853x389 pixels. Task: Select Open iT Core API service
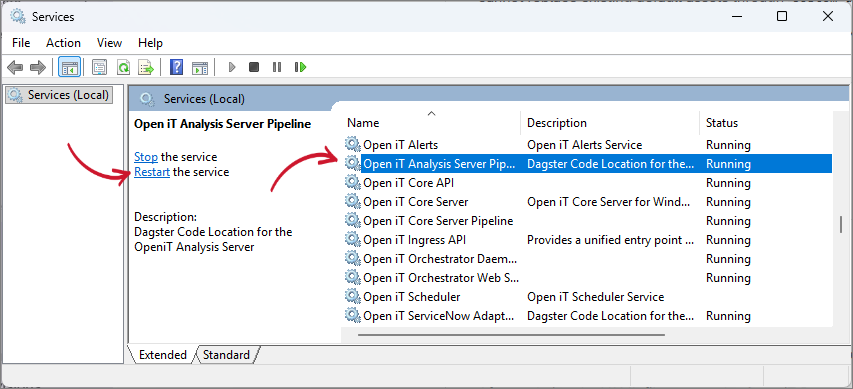[x=588, y=183]
